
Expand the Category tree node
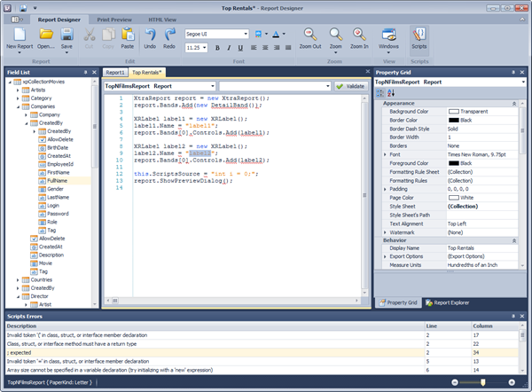point(18,98)
